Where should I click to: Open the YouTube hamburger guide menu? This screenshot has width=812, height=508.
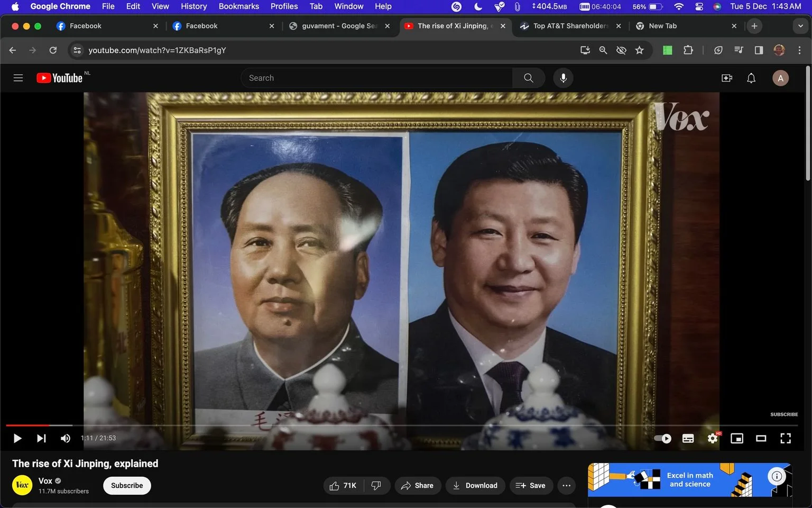pos(18,78)
